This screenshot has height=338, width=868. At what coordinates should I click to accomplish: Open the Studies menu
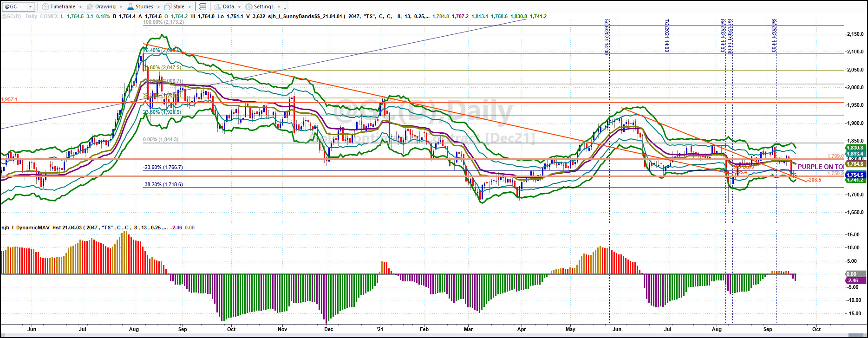144,6
